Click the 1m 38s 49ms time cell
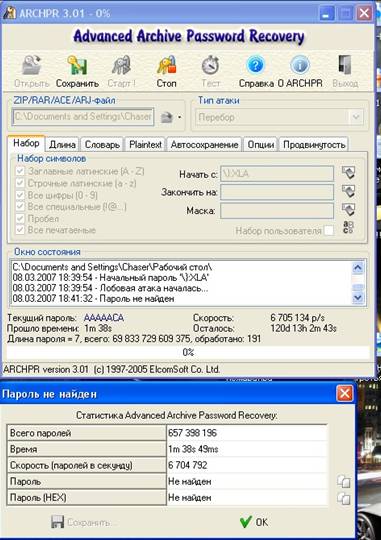The image size is (381, 540). pyautogui.click(x=247, y=449)
